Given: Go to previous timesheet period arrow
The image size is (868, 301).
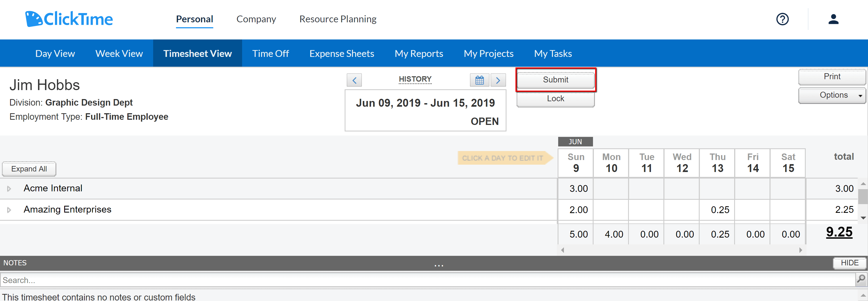Looking at the screenshot, I should tap(354, 80).
